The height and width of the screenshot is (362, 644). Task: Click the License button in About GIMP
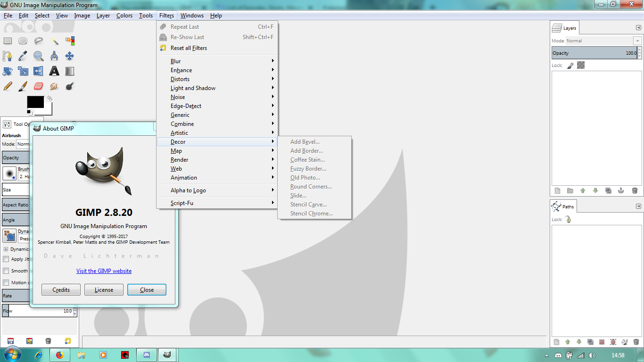104,290
